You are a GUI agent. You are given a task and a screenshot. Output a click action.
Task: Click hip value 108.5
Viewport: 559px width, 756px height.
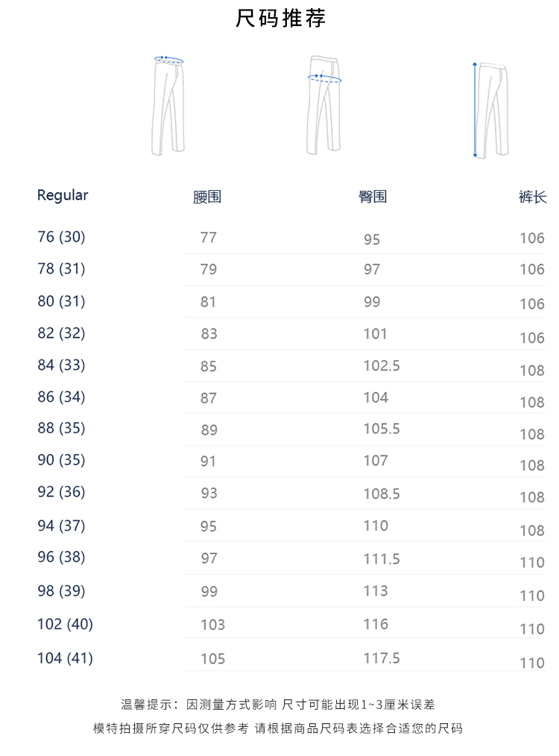tap(382, 494)
